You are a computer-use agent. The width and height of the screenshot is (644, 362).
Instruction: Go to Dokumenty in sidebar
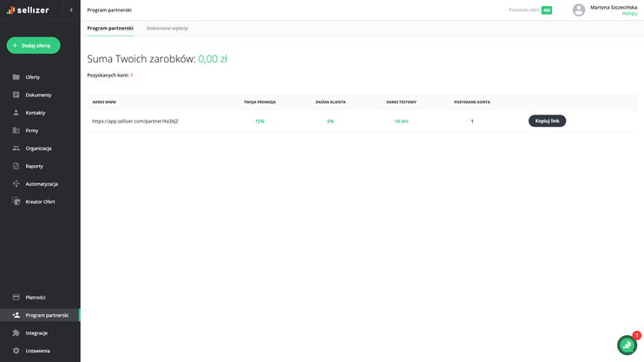[x=38, y=95]
